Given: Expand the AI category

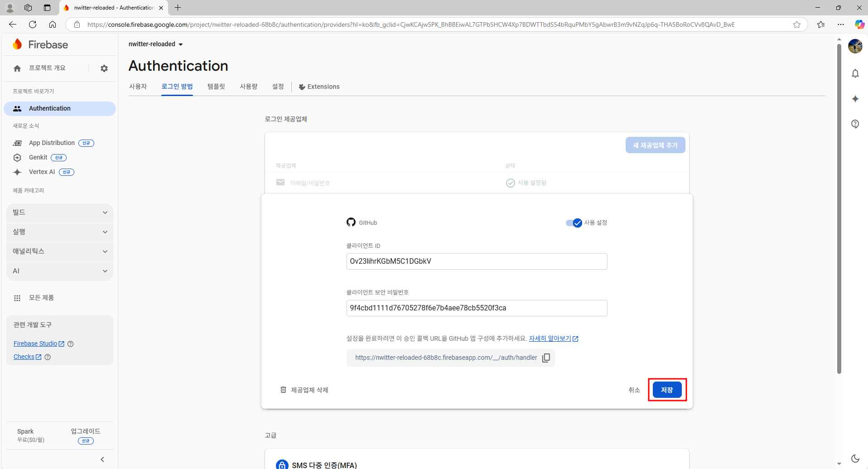Looking at the screenshot, I should tap(60, 271).
